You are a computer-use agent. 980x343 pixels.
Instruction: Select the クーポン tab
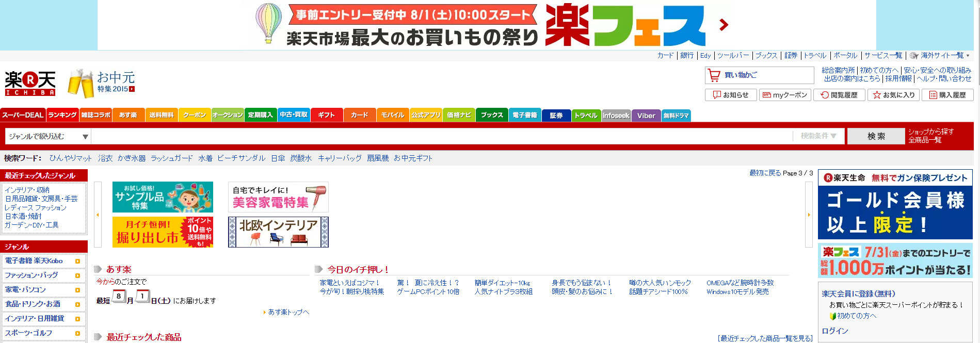click(195, 115)
